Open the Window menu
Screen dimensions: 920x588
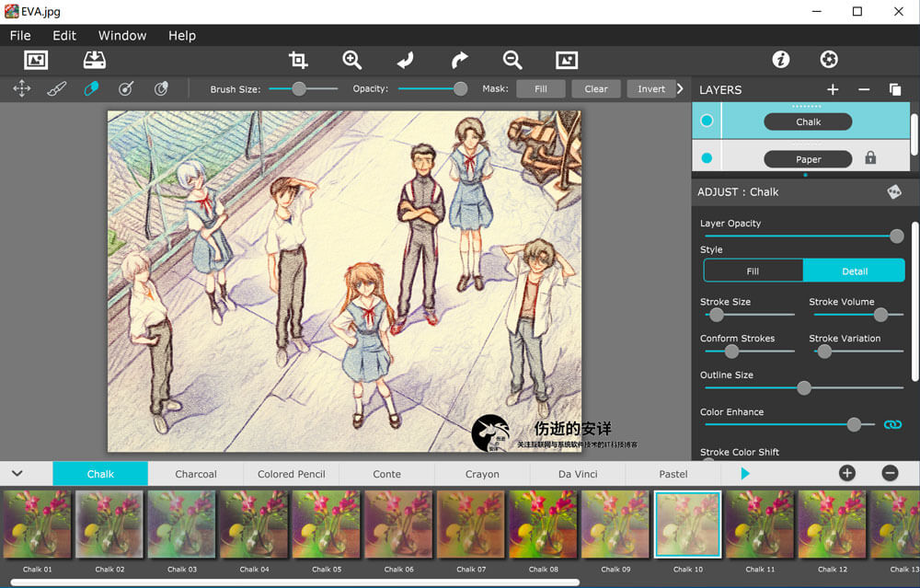pyautogui.click(x=122, y=35)
